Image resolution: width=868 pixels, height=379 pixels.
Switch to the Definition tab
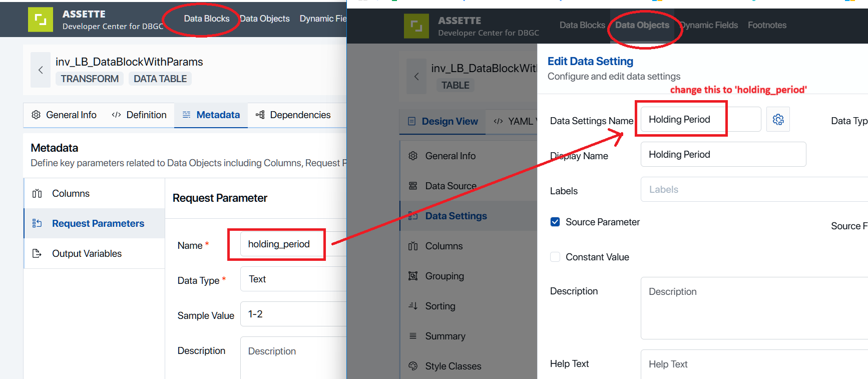click(x=139, y=115)
